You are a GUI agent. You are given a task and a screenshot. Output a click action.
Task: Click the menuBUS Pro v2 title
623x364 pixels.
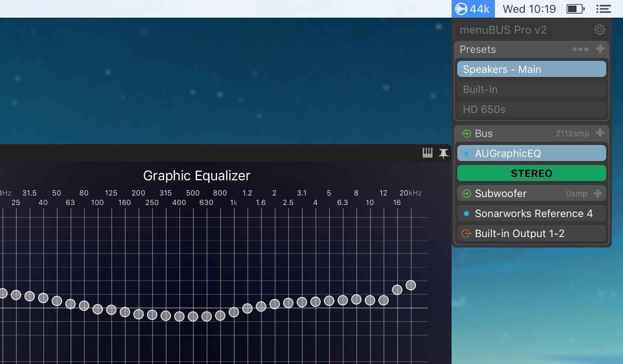click(x=503, y=30)
